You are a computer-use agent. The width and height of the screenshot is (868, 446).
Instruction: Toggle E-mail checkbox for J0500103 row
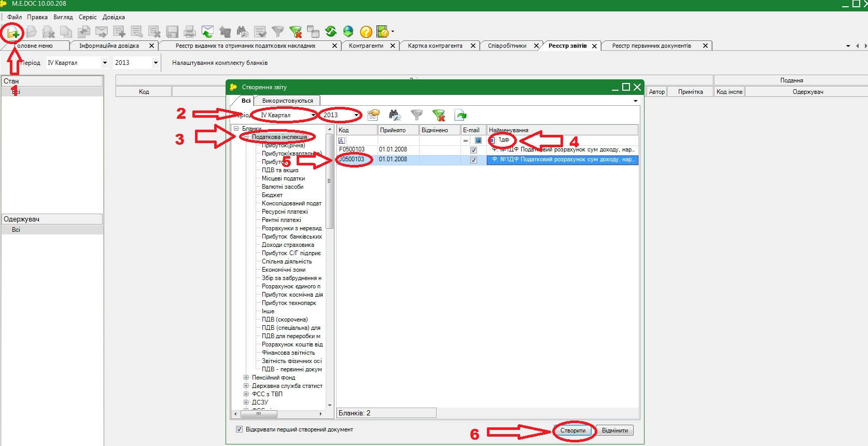pos(473,160)
